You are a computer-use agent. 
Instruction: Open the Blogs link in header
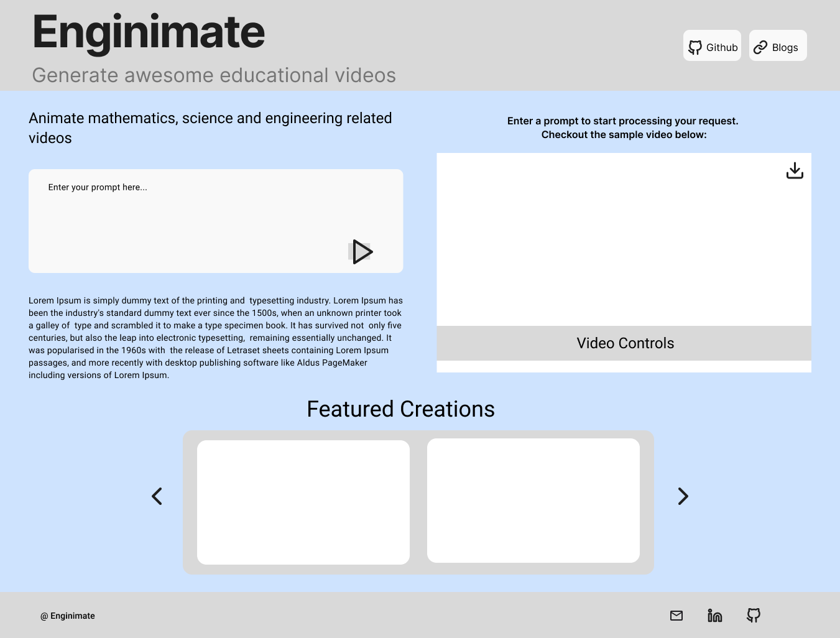tap(777, 46)
